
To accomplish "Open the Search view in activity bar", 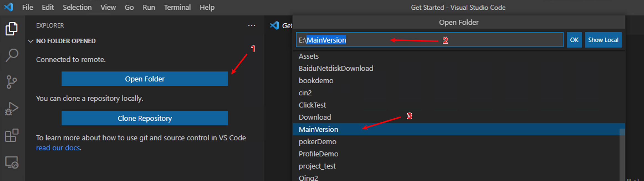I will coord(12,55).
